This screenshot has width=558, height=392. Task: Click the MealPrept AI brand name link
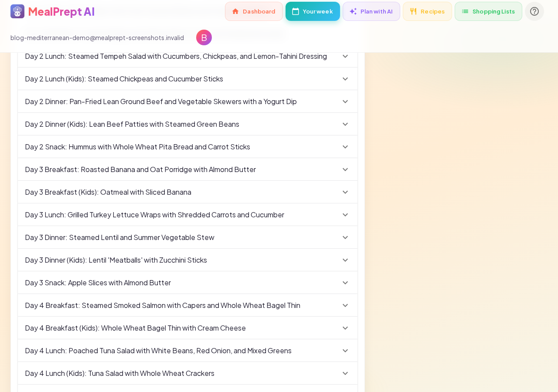coord(61,11)
